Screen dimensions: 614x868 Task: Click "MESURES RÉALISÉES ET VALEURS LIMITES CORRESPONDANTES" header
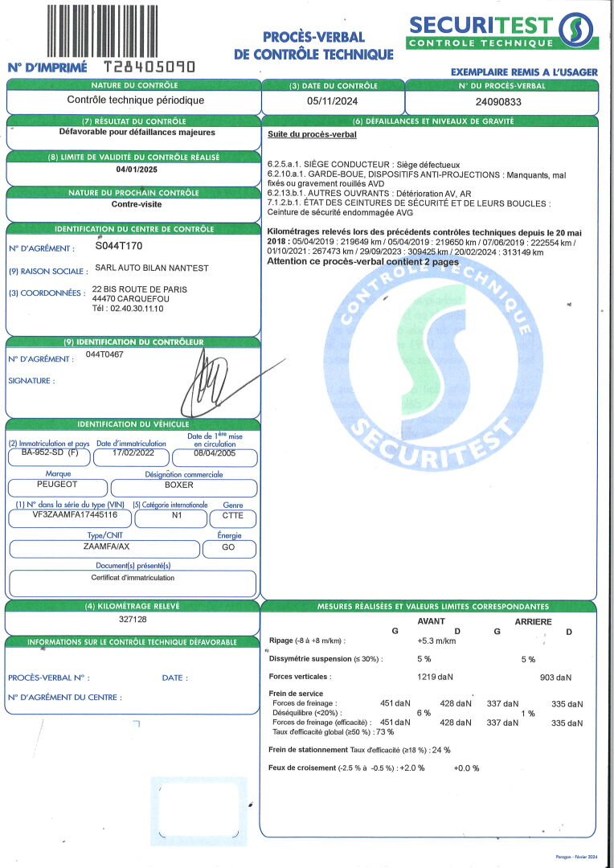click(x=433, y=607)
